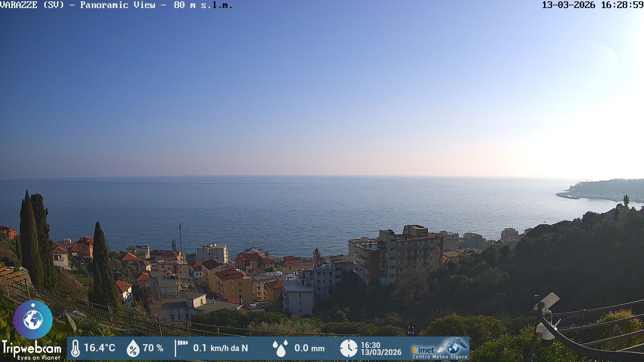Click the wind flag icon
Screen dimensions: 644x362
[x=181, y=348]
